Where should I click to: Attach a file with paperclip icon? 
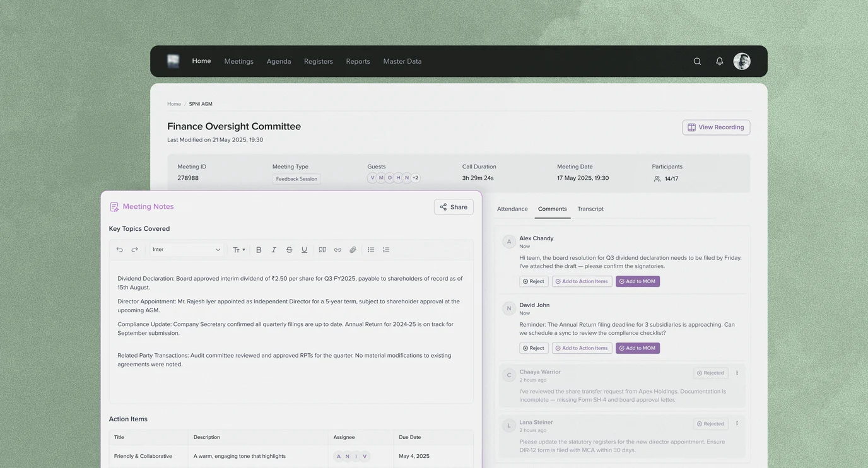(353, 250)
